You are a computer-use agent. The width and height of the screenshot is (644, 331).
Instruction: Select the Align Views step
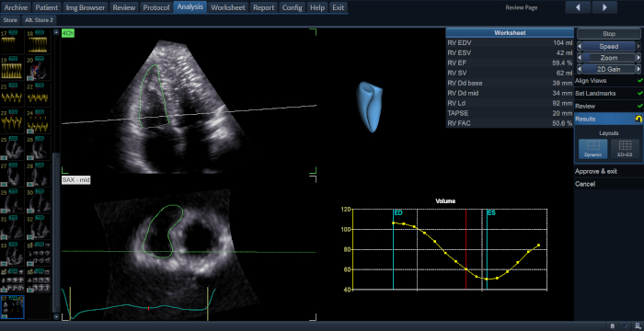click(x=609, y=81)
